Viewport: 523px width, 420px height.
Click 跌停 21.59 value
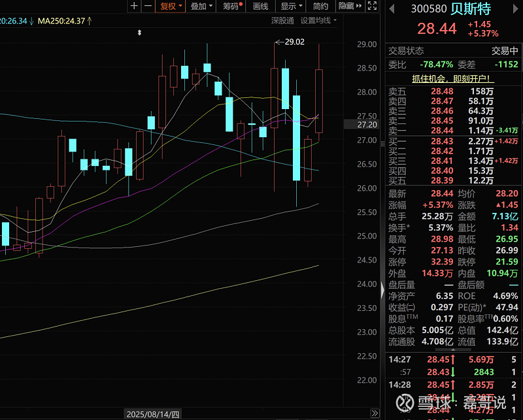(x=507, y=262)
